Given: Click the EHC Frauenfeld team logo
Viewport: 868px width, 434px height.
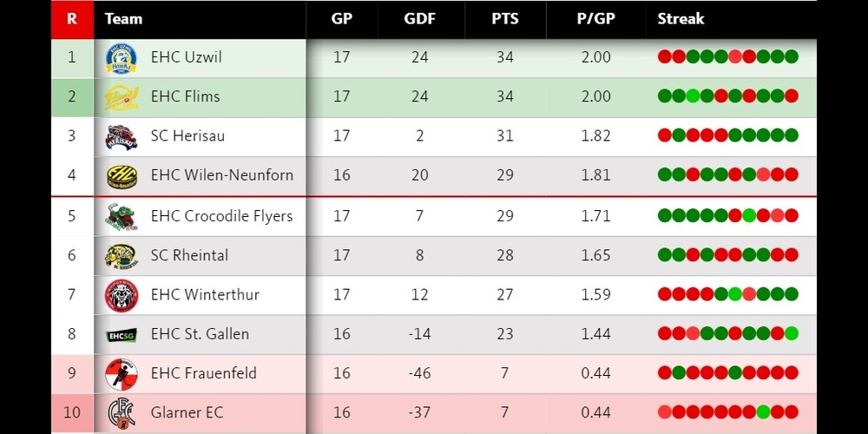Looking at the screenshot, I should point(121,374).
